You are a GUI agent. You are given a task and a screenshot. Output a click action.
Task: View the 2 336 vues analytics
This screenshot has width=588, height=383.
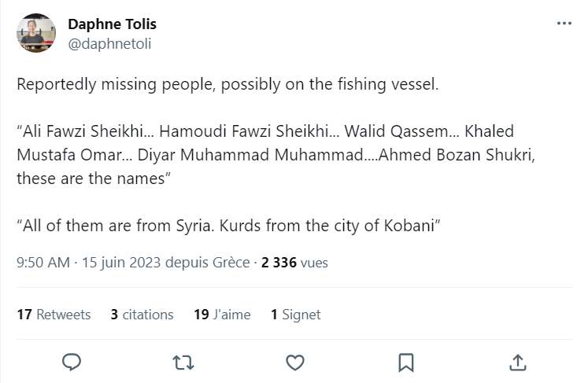pyautogui.click(x=294, y=263)
